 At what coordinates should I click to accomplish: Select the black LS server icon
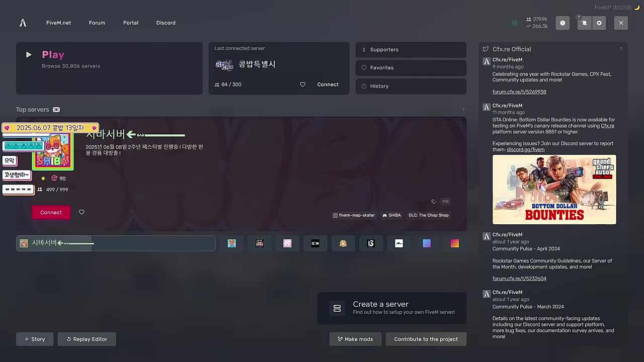[x=371, y=243]
